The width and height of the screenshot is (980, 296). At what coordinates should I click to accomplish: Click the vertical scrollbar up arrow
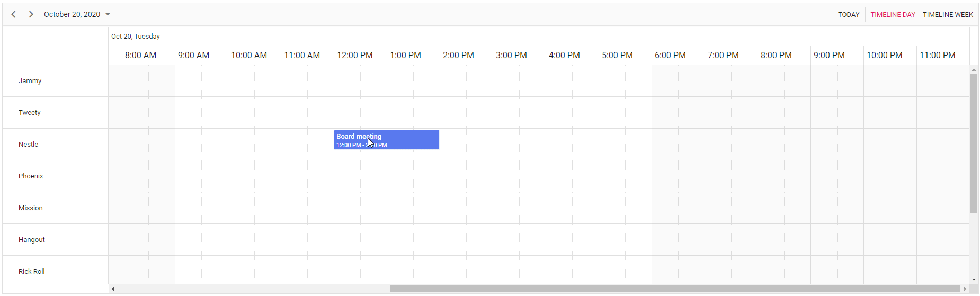974,70
